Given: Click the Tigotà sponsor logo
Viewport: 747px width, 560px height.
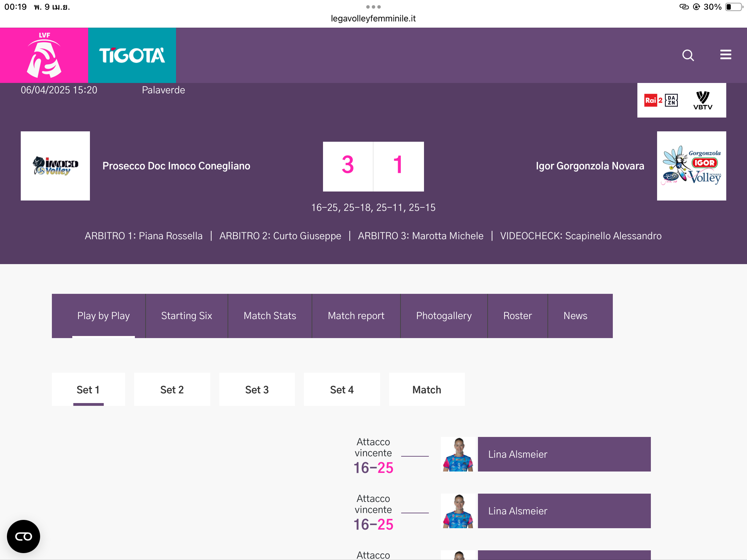Looking at the screenshot, I should tap(132, 55).
